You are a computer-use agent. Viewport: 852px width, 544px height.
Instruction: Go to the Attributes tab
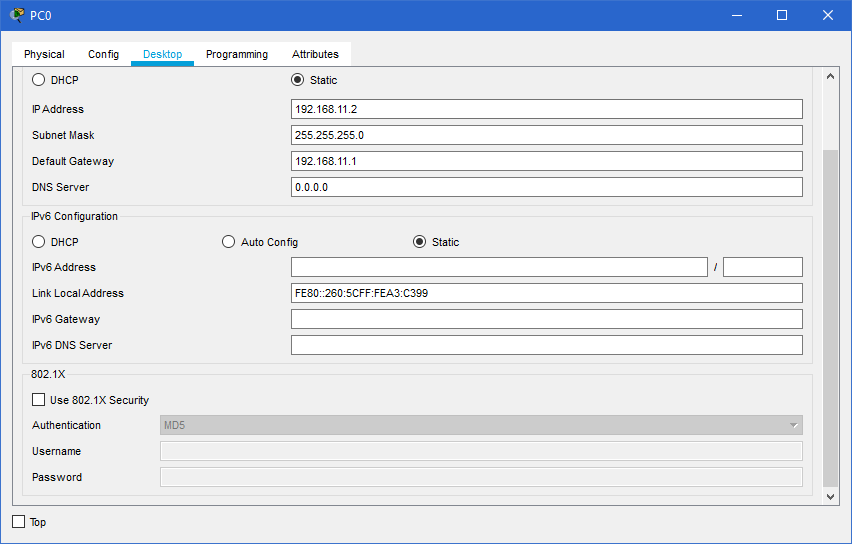click(x=315, y=54)
